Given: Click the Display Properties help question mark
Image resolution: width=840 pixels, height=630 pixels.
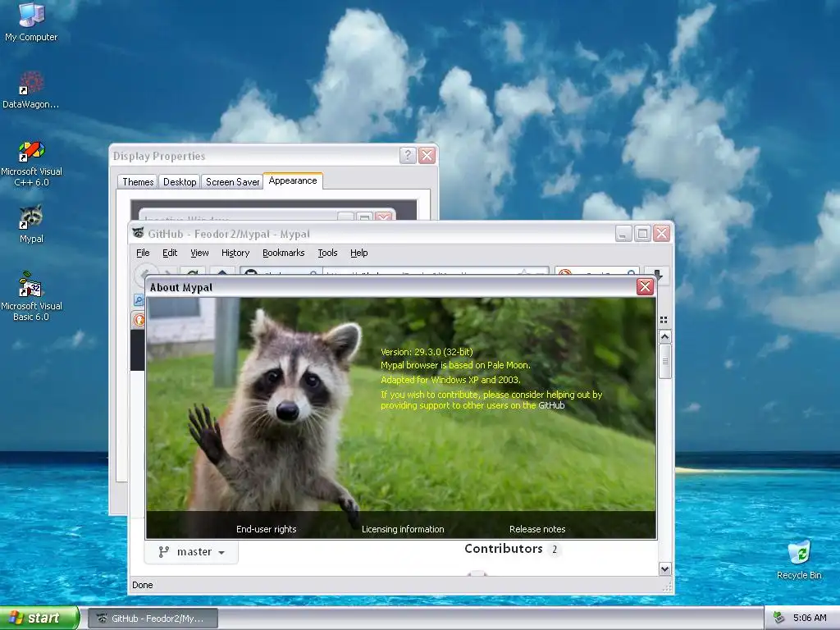Looking at the screenshot, I should [408, 155].
